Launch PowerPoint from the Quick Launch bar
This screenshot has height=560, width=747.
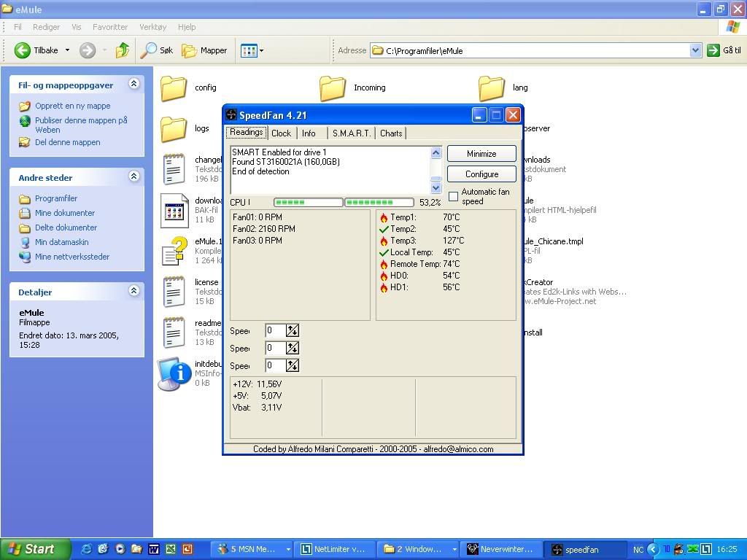click(187, 549)
